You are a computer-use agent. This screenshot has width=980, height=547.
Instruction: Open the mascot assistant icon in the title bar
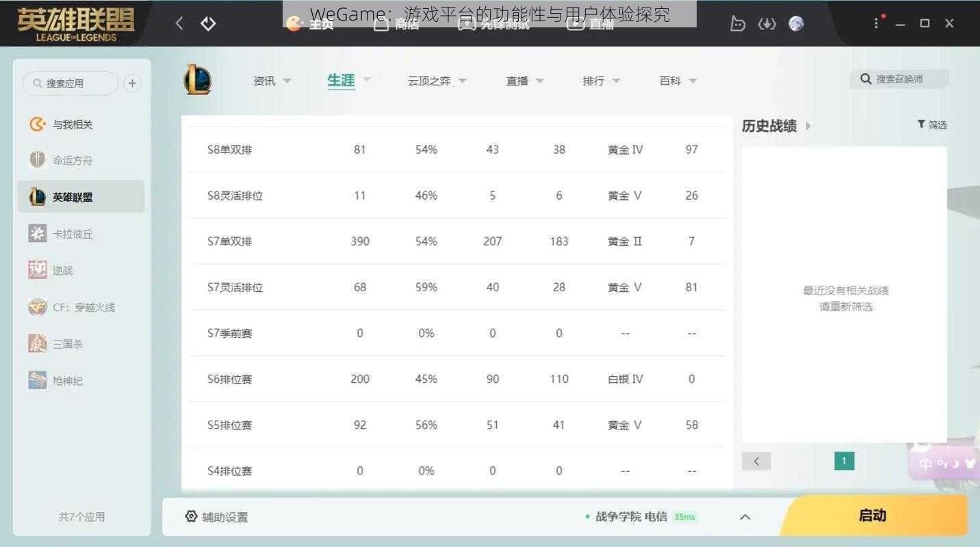tap(737, 24)
